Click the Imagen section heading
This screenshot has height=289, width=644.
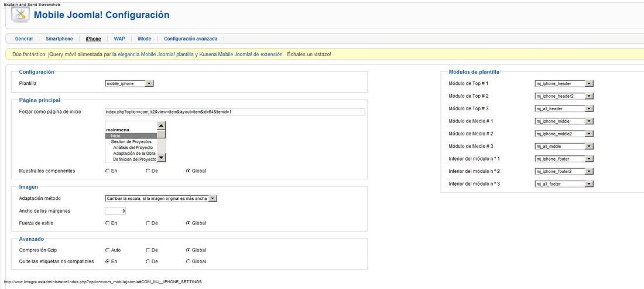pyautogui.click(x=28, y=187)
